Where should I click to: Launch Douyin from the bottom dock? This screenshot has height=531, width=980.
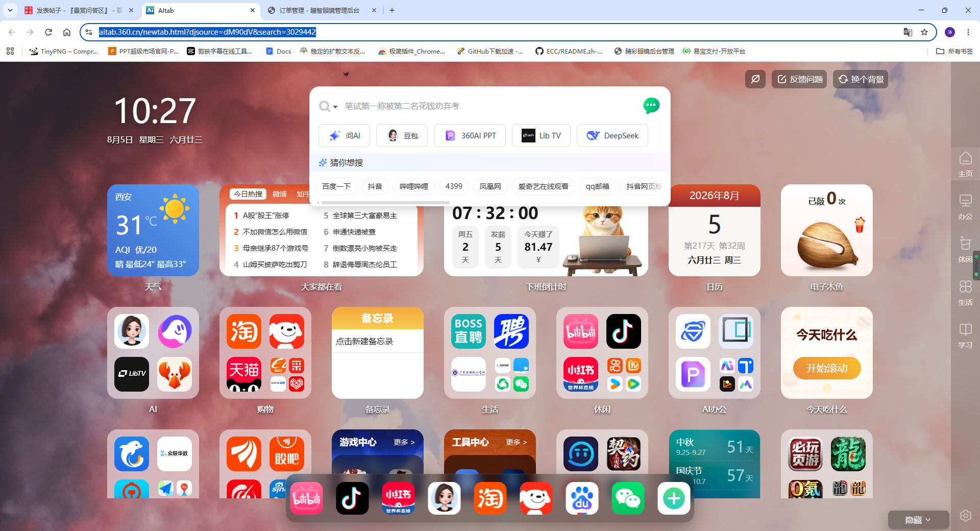(x=352, y=498)
